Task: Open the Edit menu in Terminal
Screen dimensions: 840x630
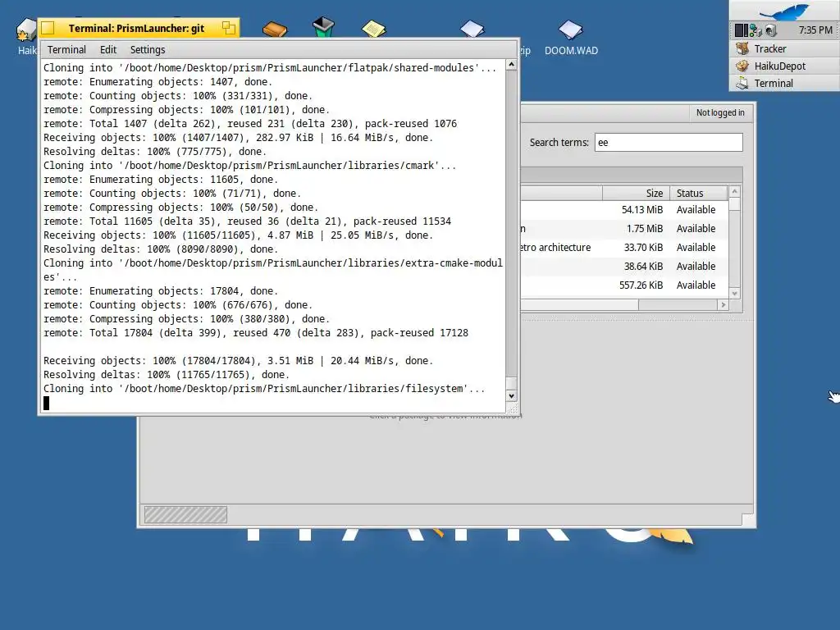Action: pos(107,50)
